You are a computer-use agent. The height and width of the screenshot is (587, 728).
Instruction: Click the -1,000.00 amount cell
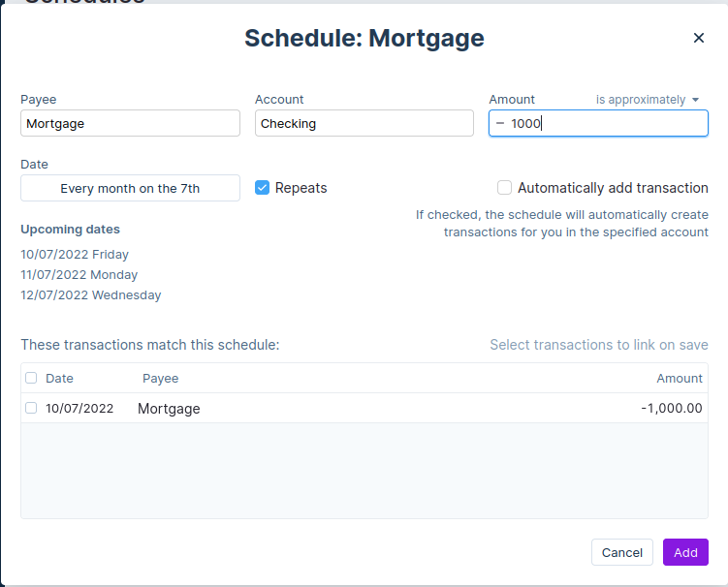pos(671,409)
